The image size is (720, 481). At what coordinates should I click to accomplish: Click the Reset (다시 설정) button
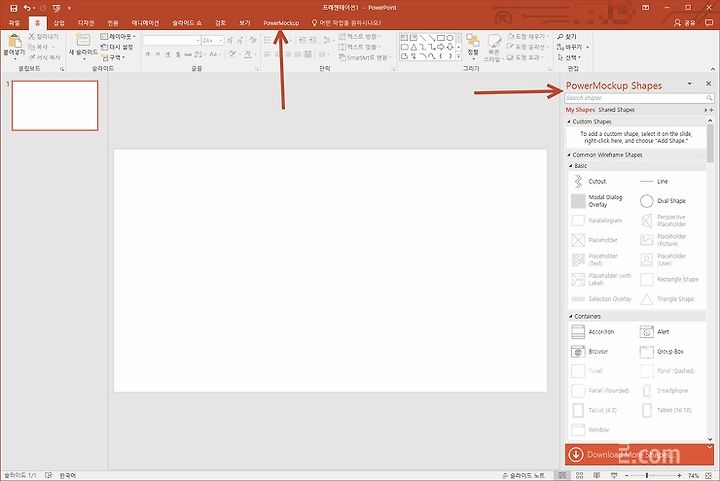tap(117, 47)
